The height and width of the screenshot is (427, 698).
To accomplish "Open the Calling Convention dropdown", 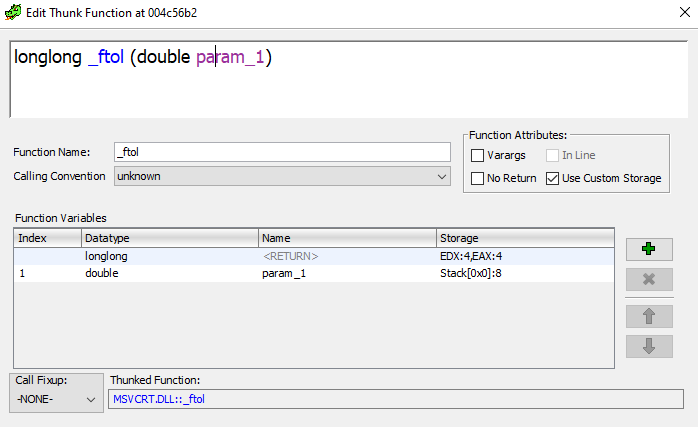I will pos(282,176).
